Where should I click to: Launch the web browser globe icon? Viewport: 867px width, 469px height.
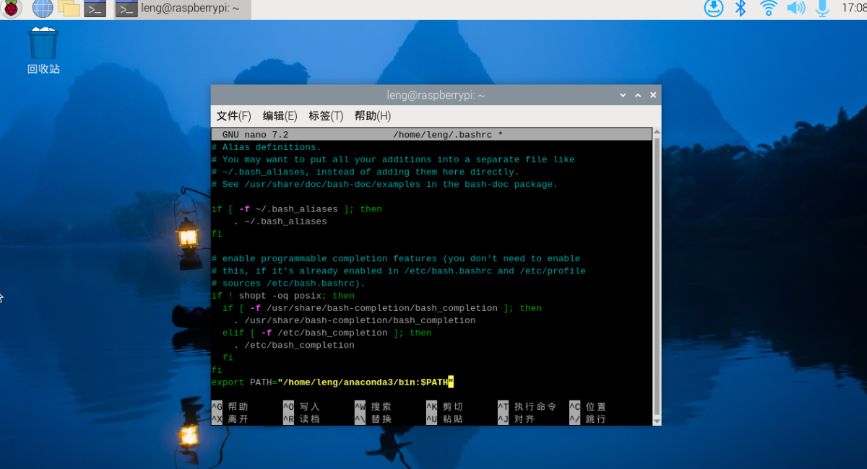click(43, 8)
